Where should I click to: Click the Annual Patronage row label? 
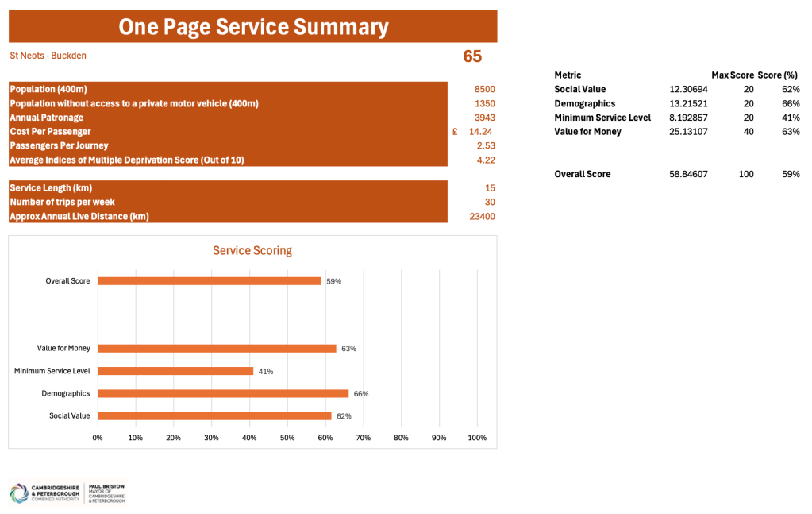click(x=46, y=118)
